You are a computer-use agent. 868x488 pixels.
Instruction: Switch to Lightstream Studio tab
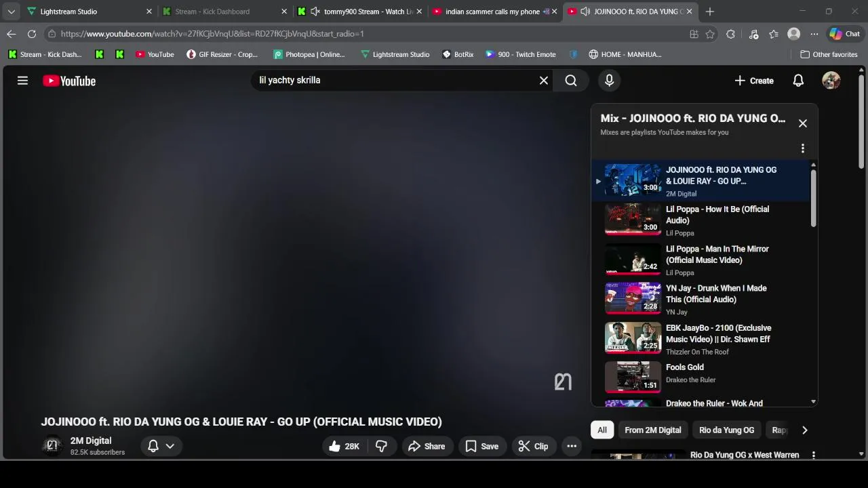(89, 12)
